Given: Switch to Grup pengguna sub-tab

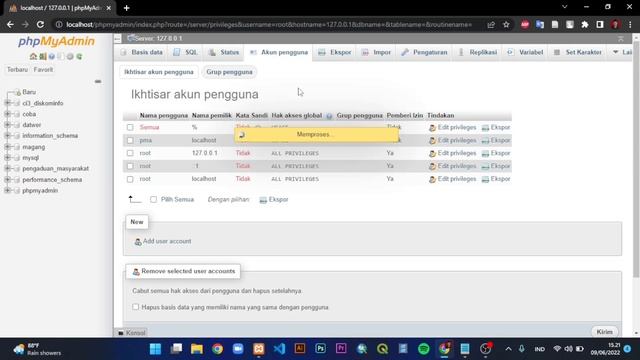Looking at the screenshot, I should pyautogui.click(x=229, y=72).
